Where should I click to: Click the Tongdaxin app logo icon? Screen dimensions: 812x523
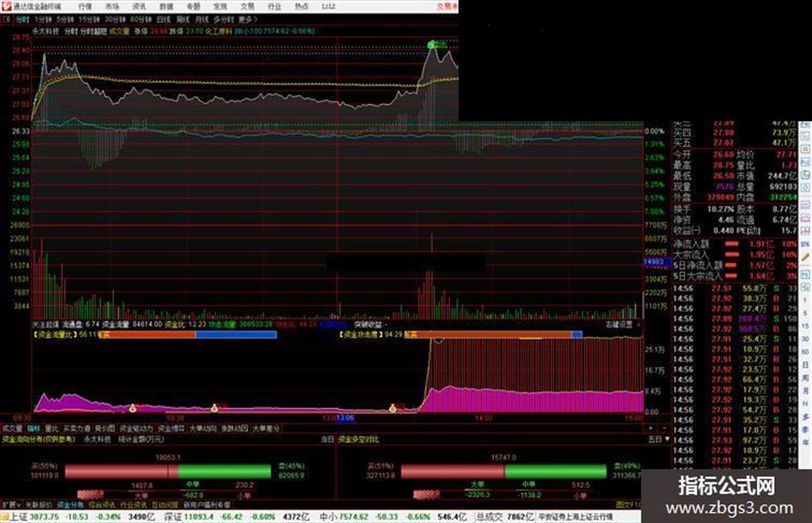pyautogui.click(x=6, y=6)
